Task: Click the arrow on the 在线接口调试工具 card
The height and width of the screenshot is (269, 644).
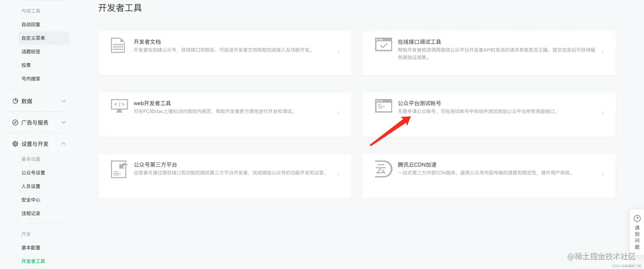Action: click(x=602, y=52)
